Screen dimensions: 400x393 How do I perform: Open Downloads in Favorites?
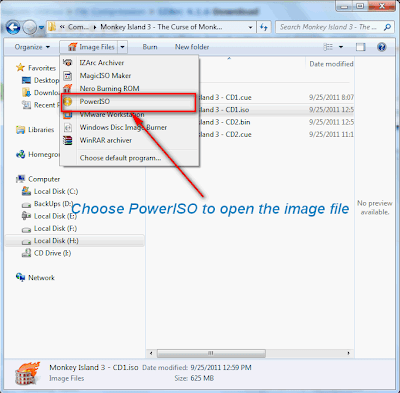pyautogui.click(x=40, y=93)
